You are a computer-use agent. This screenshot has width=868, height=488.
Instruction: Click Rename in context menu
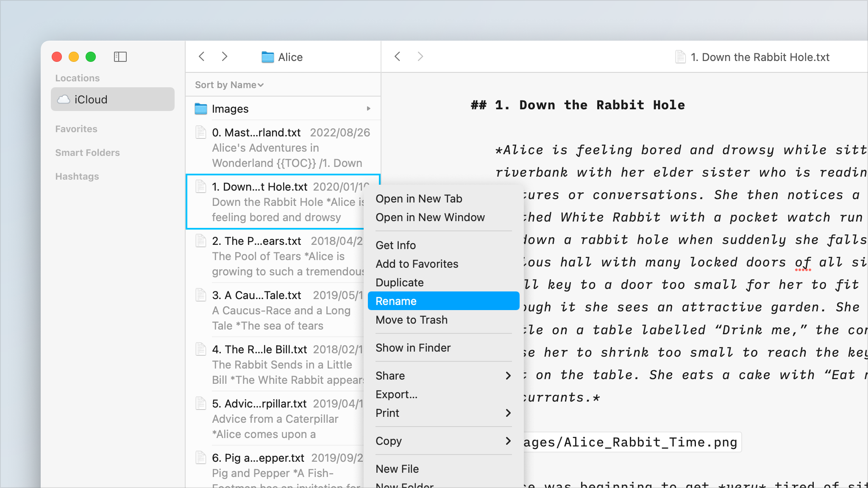point(443,301)
